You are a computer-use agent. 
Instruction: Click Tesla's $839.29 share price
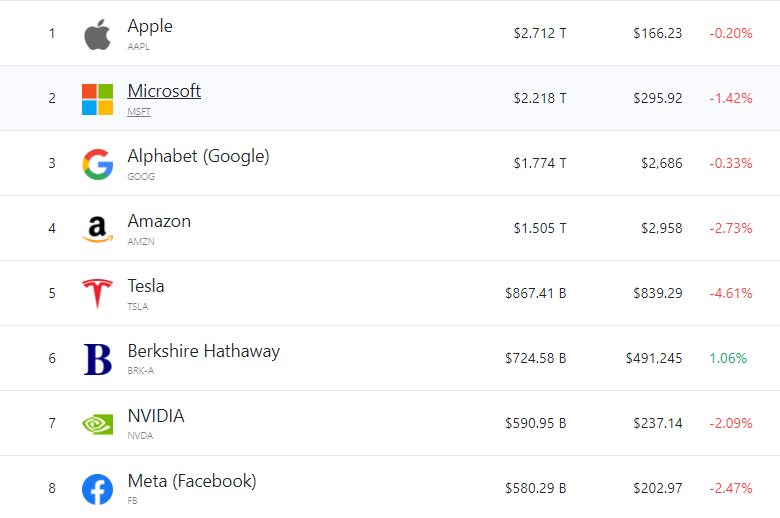point(657,293)
